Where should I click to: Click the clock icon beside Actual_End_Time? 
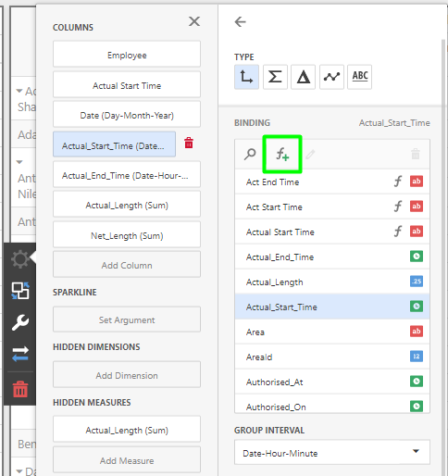[x=417, y=257]
